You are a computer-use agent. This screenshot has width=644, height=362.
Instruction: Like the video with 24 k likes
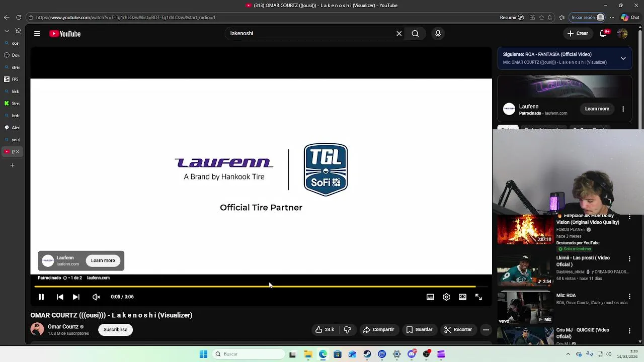[x=325, y=330]
